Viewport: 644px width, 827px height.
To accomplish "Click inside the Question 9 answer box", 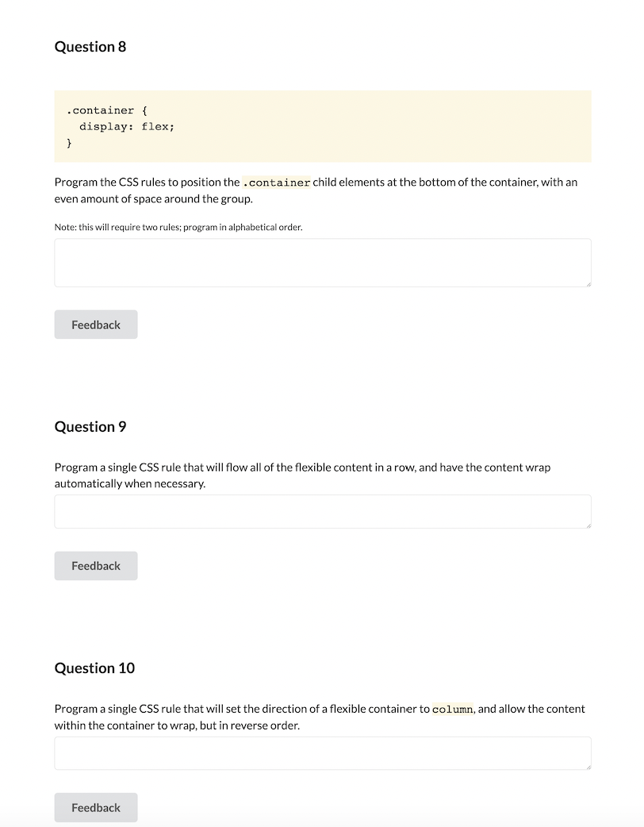I will (x=317, y=511).
